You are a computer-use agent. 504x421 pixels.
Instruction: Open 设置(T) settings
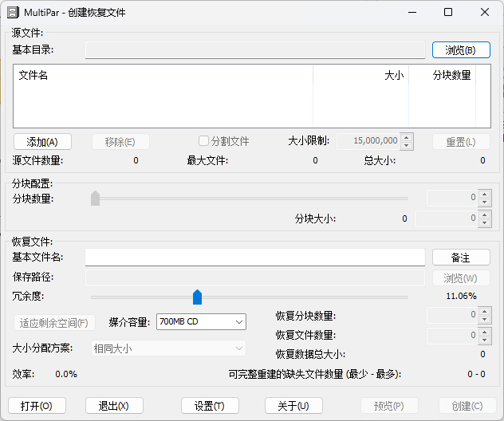tap(210, 406)
